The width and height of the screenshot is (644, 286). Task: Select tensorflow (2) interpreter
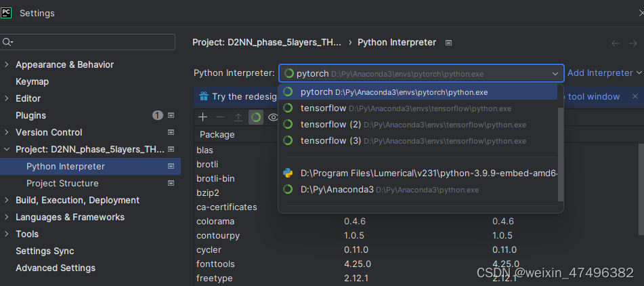coord(330,124)
